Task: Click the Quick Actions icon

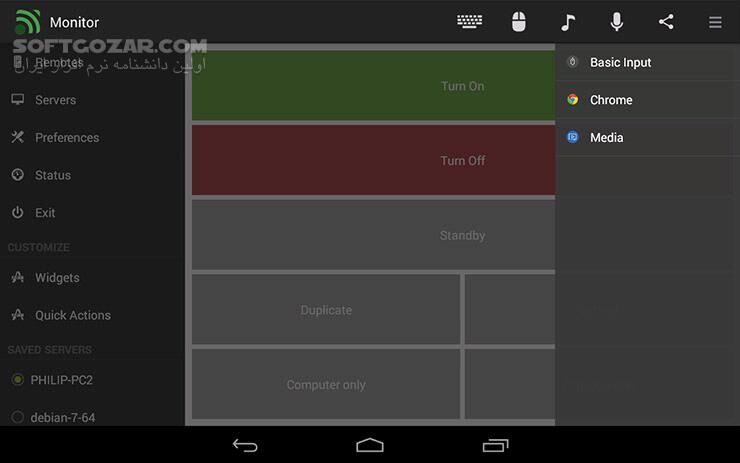Action: pyautogui.click(x=18, y=314)
